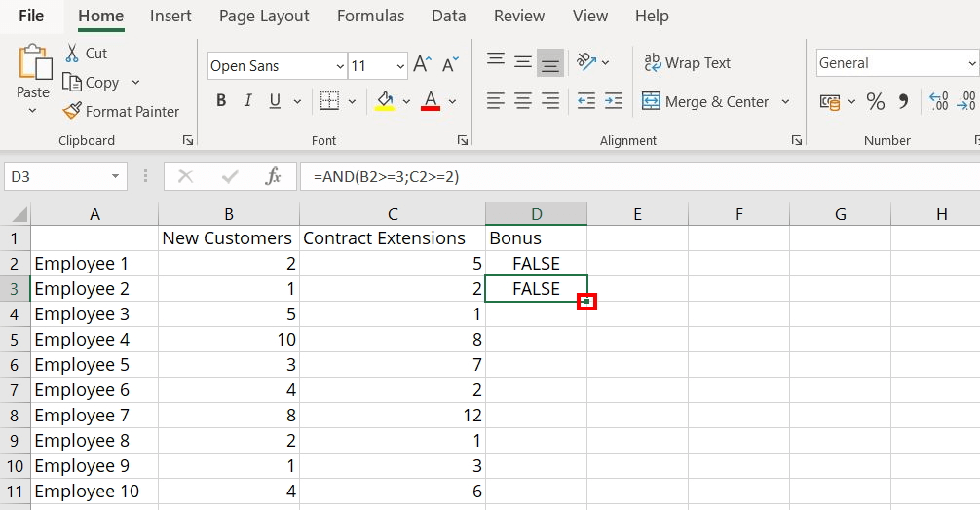The width and height of the screenshot is (980, 510).
Task: Center text horizontally
Action: pyautogui.click(x=523, y=100)
